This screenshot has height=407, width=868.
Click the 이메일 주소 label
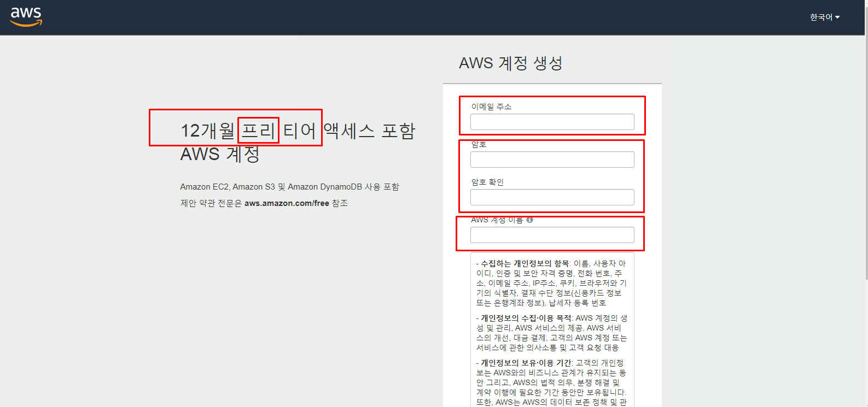pos(491,107)
